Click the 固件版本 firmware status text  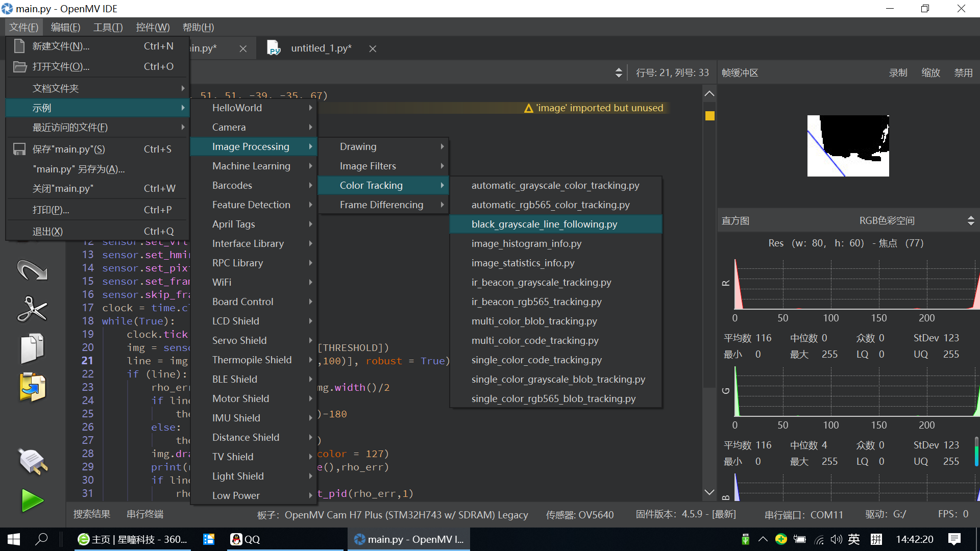click(685, 514)
